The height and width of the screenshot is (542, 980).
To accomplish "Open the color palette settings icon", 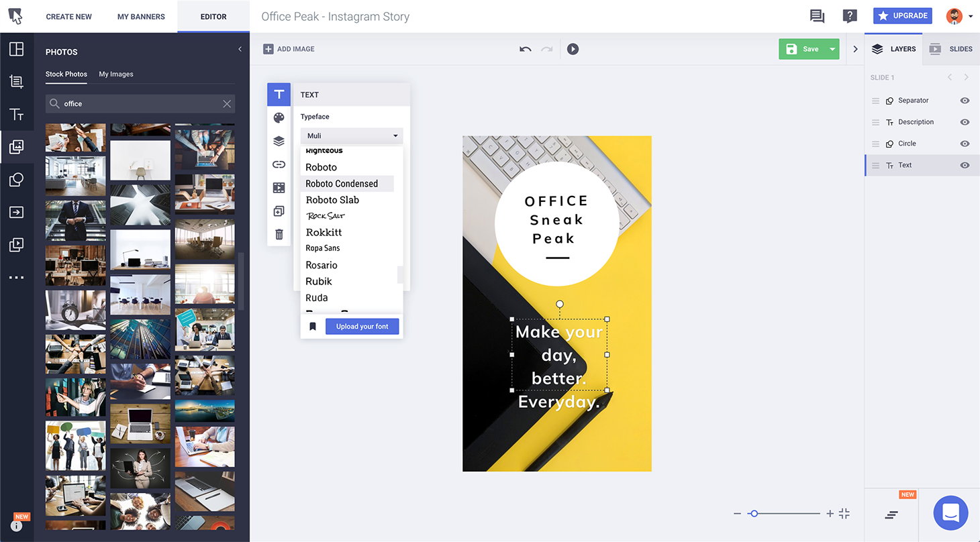I will click(279, 118).
